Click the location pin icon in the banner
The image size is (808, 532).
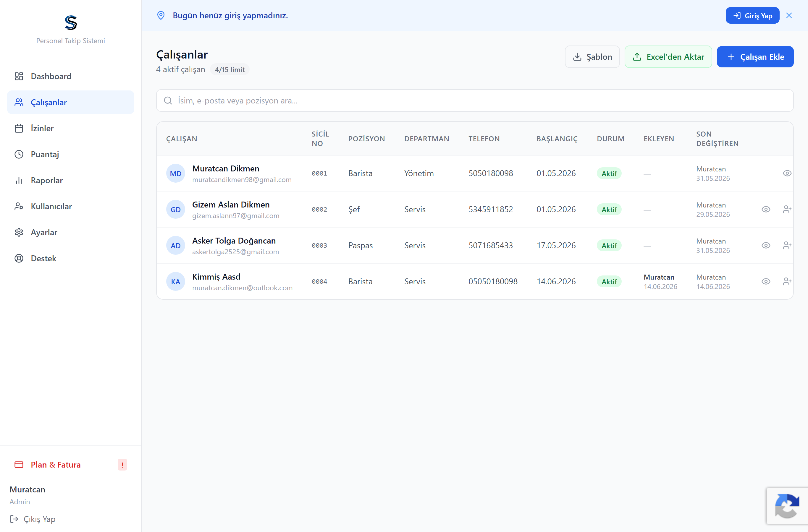[161, 16]
